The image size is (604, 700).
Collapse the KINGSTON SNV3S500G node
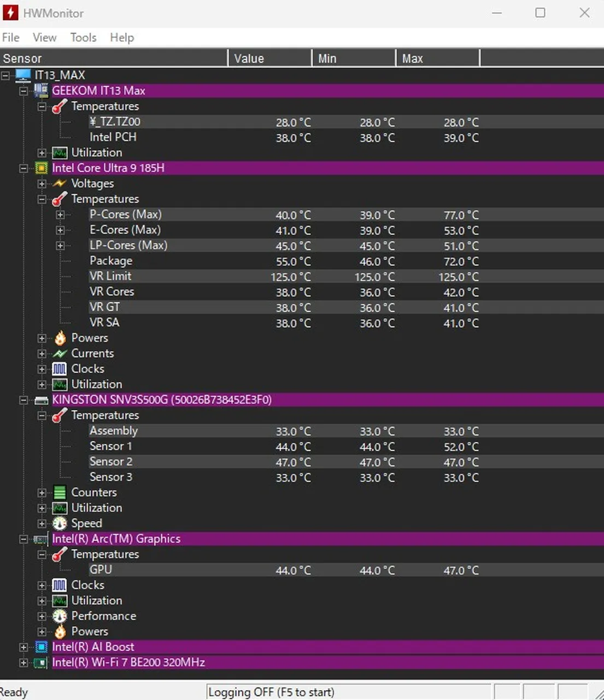coord(24,400)
